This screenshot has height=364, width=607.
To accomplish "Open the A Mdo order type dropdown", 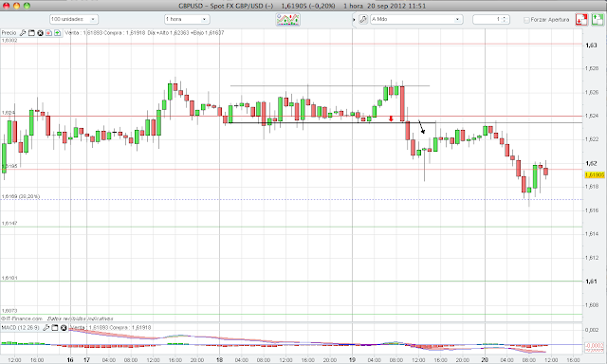I will (416, 19).
